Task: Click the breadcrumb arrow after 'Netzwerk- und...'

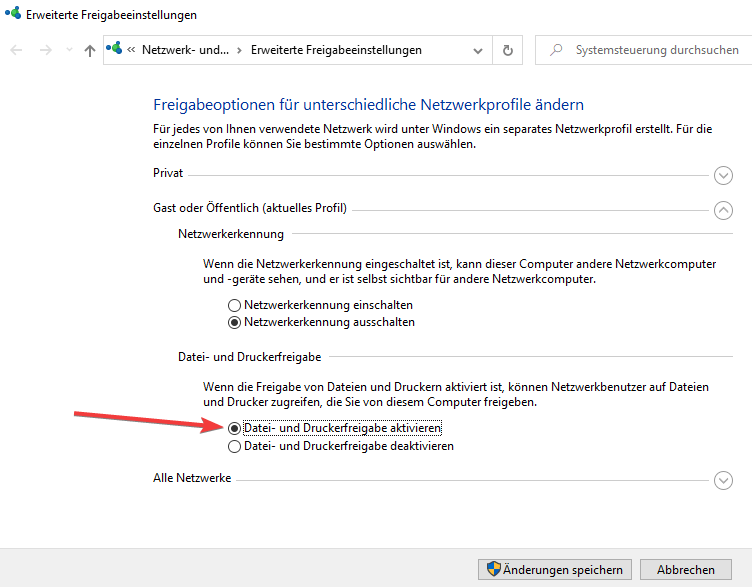Action: click(x=239, y=50)
